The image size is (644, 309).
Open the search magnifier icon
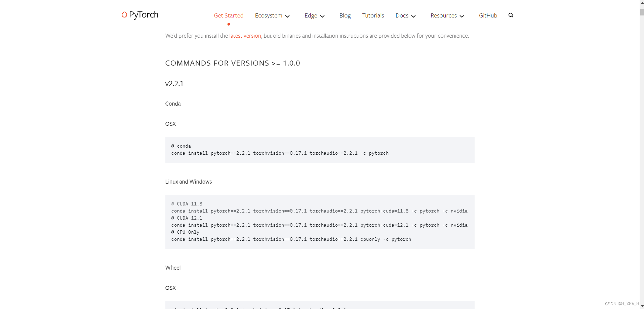coord(511,15)
